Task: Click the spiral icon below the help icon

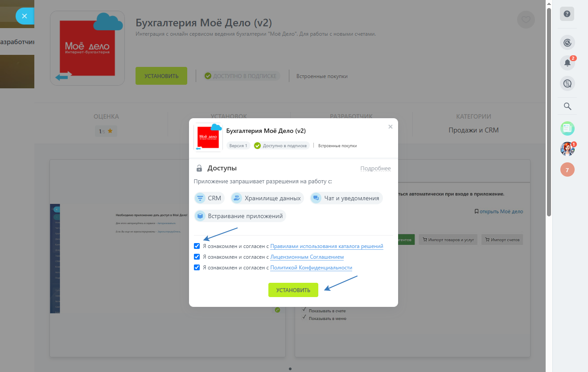Action: [567, 43]
